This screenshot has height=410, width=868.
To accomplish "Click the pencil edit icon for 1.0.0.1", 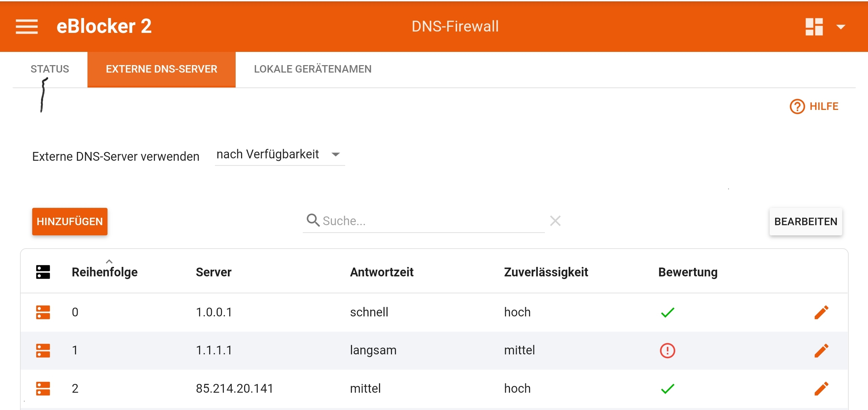I will point(821,312).
